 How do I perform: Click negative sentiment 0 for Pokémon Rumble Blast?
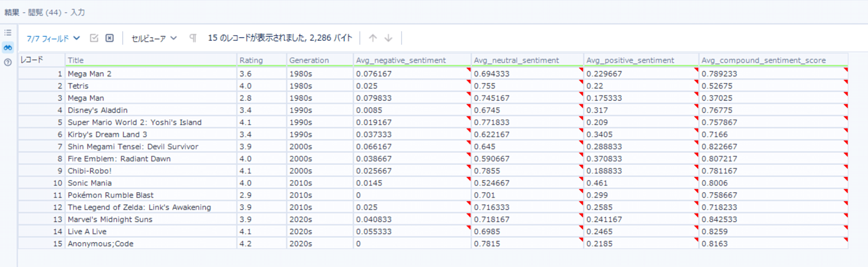pos(413,195)
